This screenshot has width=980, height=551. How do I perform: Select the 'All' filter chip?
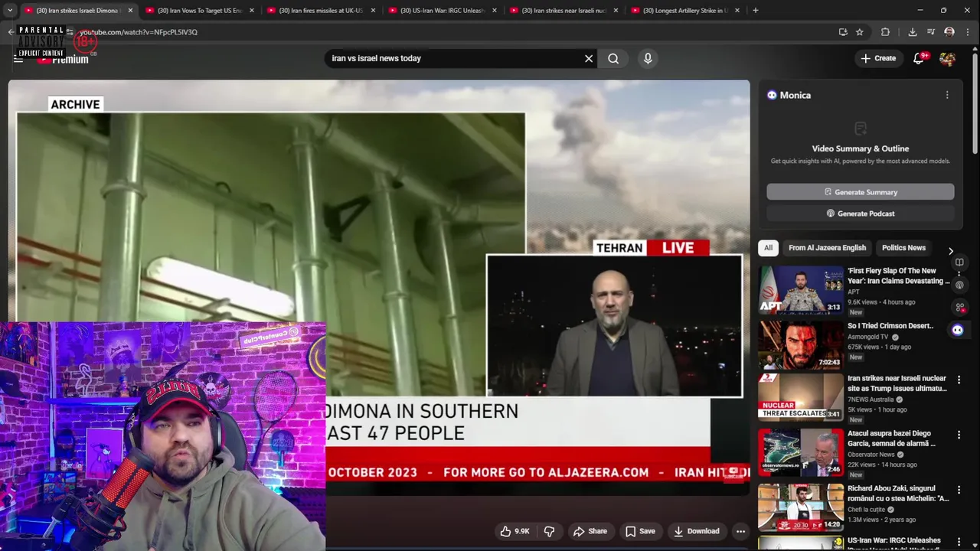(768, 248)
